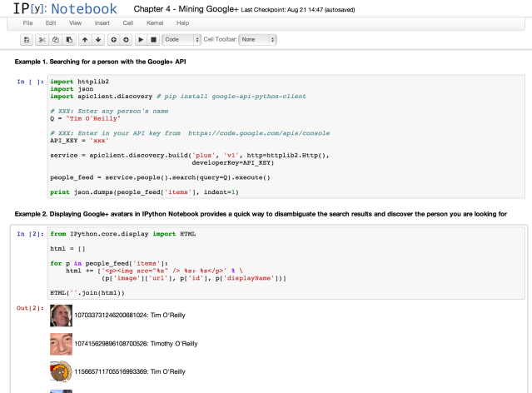Click the text 115665711705516993369: Tim O'Reilly
Screen dimensions: 532x393
click(130, 371)
